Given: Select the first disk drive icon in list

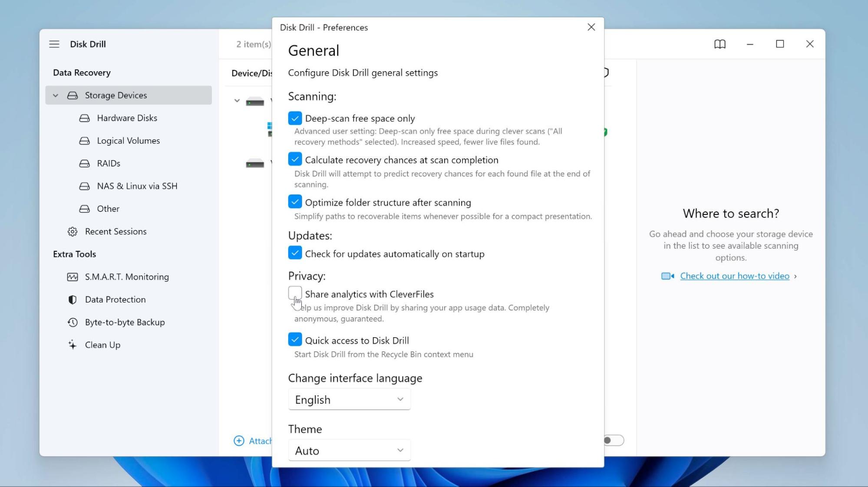Looking at the screenshot, I should [255, 102].
